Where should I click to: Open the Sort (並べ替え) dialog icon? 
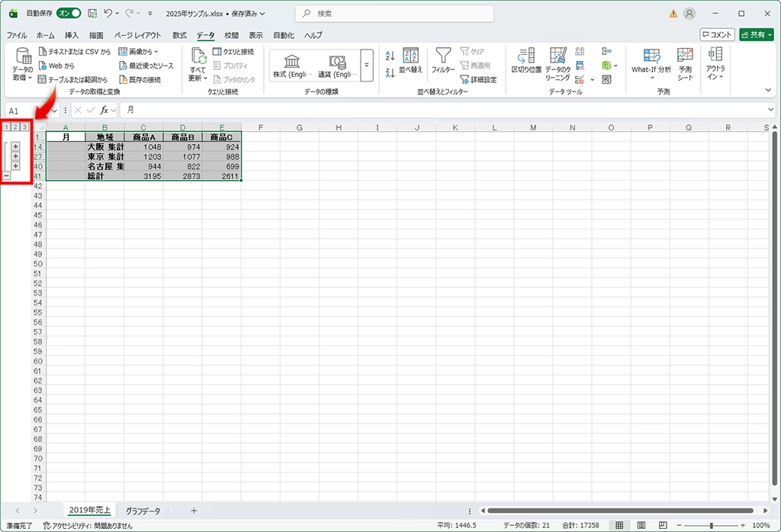click(410, 58)
